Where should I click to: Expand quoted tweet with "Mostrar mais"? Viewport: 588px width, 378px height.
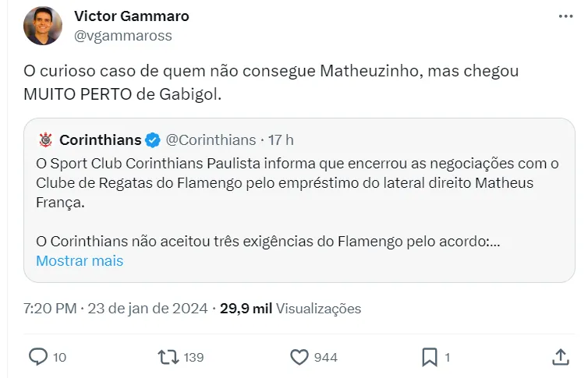click(80, 260)
